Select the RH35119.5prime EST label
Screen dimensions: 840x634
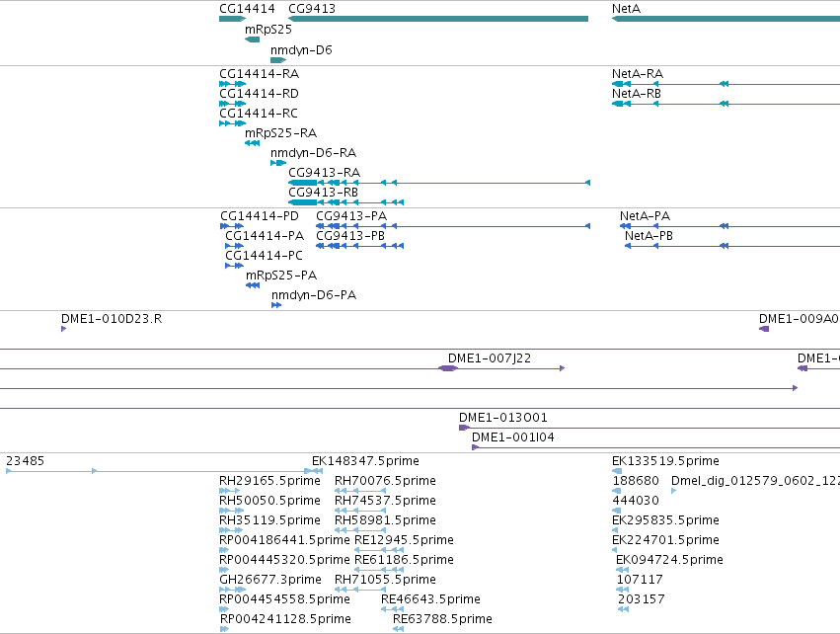click(270, 520)
